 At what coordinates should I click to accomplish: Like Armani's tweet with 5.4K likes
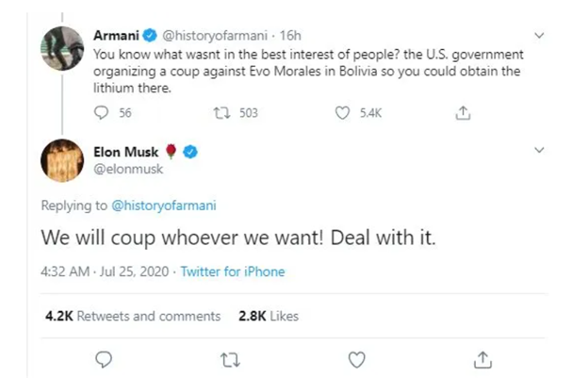coord(344,112)
